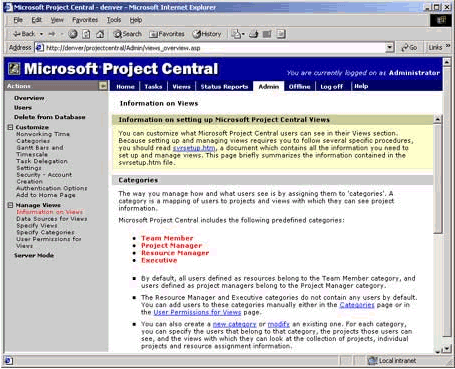This screenshot has width=455, height=369.
Task: Open Add to Home Page
Action: click(x=46, y=195)
